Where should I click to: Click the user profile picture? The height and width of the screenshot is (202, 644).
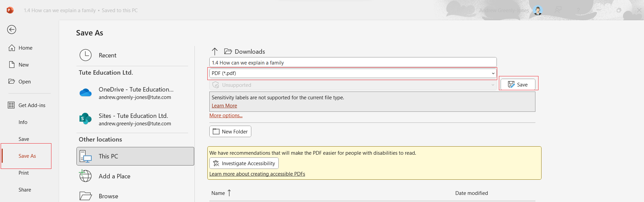click(x=537, y=10)
